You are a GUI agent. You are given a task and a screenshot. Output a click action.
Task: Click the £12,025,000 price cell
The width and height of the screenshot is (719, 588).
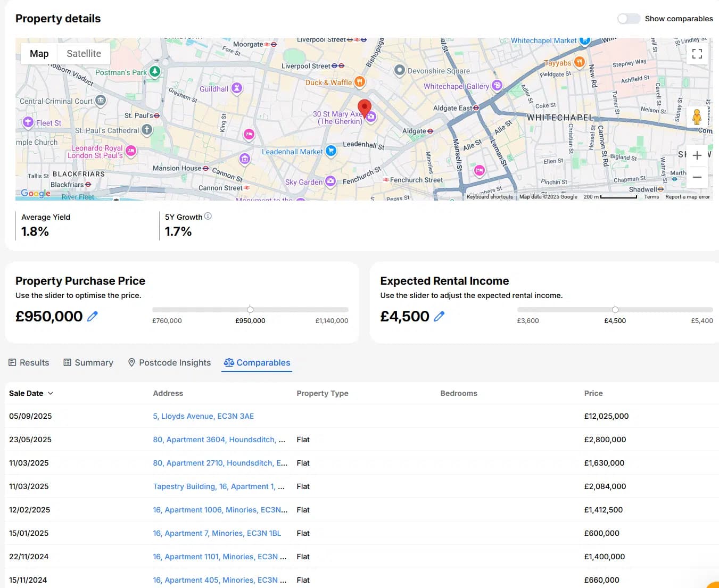[606, 416]
